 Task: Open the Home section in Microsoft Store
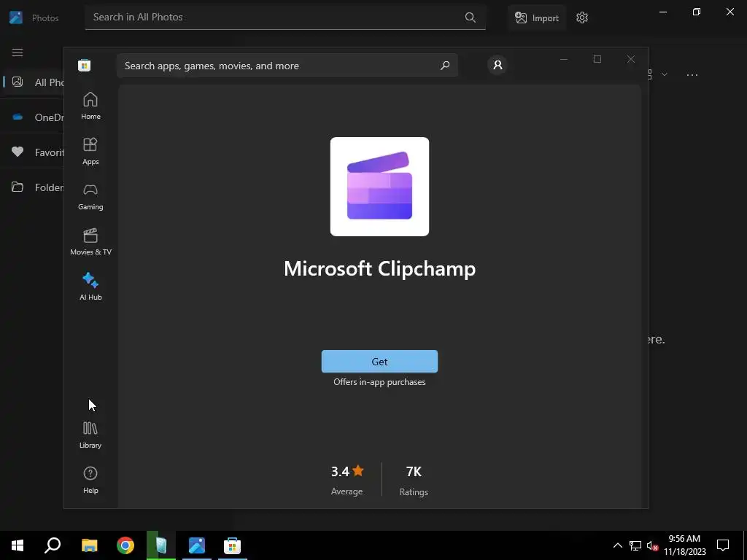[90, 106]
